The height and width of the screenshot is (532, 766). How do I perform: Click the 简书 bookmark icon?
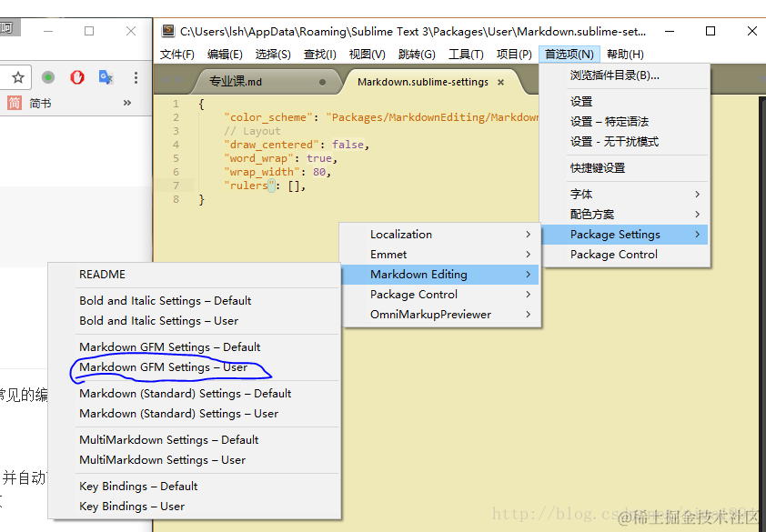click(15, 103)
